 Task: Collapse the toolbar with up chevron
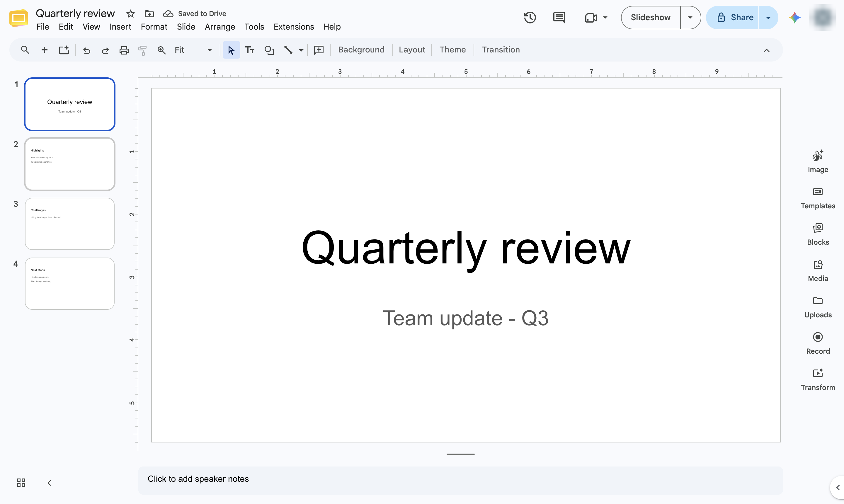click(x=767, y=50)
